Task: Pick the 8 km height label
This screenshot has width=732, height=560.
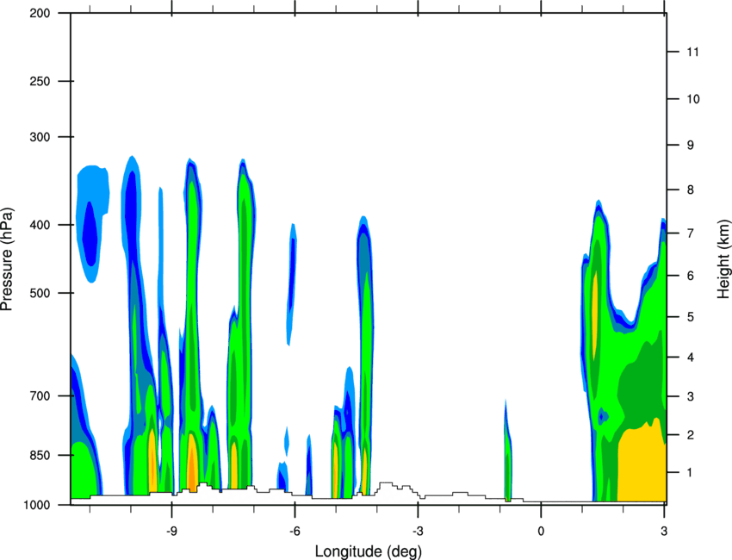Action: point(691,190)
